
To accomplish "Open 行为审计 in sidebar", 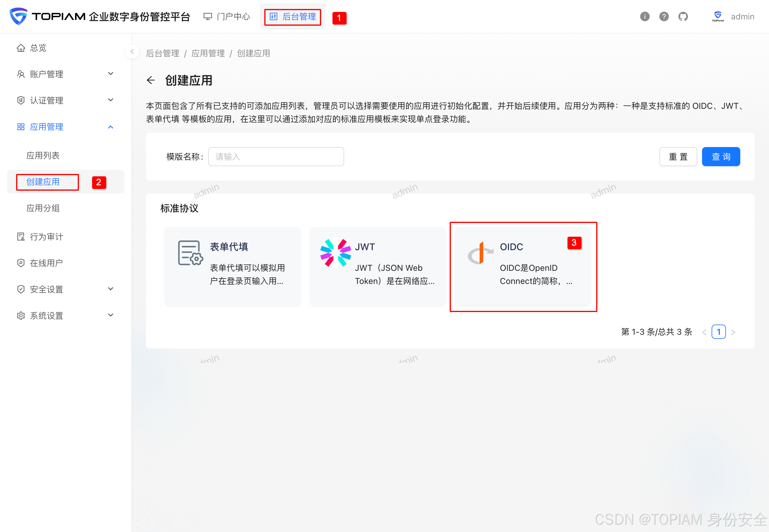I will pos(65,237).
